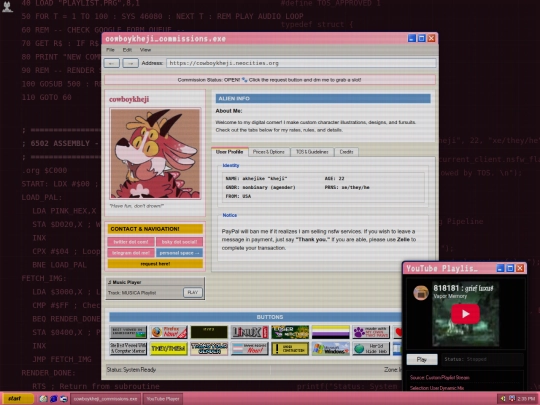This screenshot has height=405, width=540.
Task: Select the nonbinary flag badge
Action: [x=331, y=332]
